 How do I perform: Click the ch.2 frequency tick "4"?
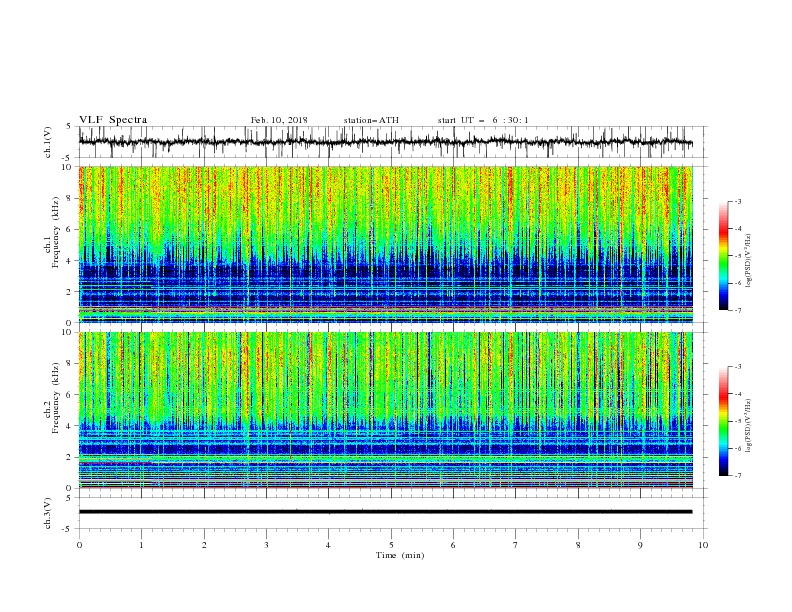click(69, 426)
